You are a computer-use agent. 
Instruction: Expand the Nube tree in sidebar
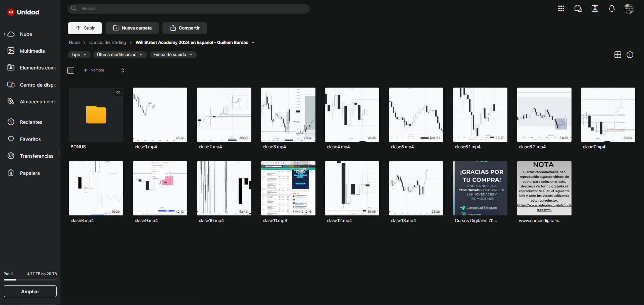click(x=5, y=34)
